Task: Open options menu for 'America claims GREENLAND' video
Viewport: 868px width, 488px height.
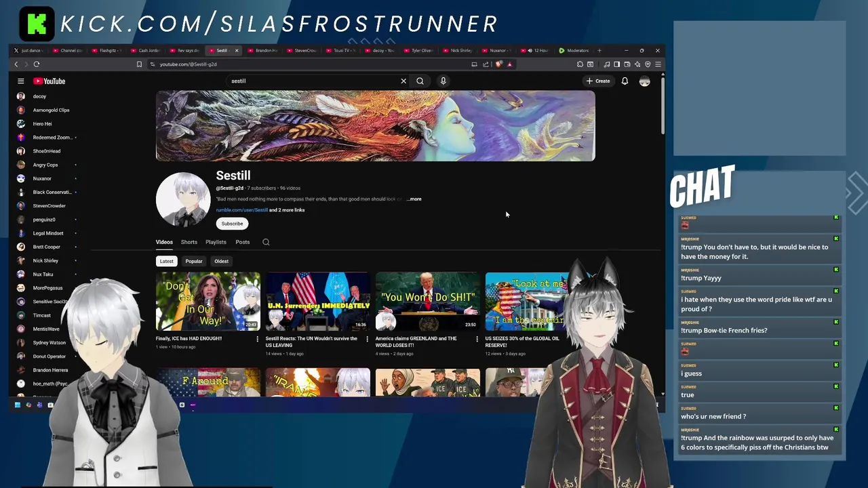Action: pyautogui.click(x=477, y=339)
